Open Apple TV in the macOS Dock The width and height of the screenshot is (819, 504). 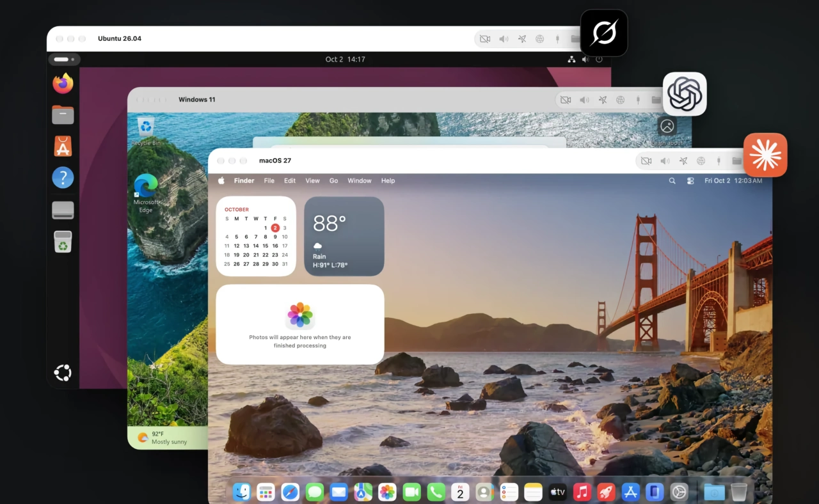[x=557, y=491]
